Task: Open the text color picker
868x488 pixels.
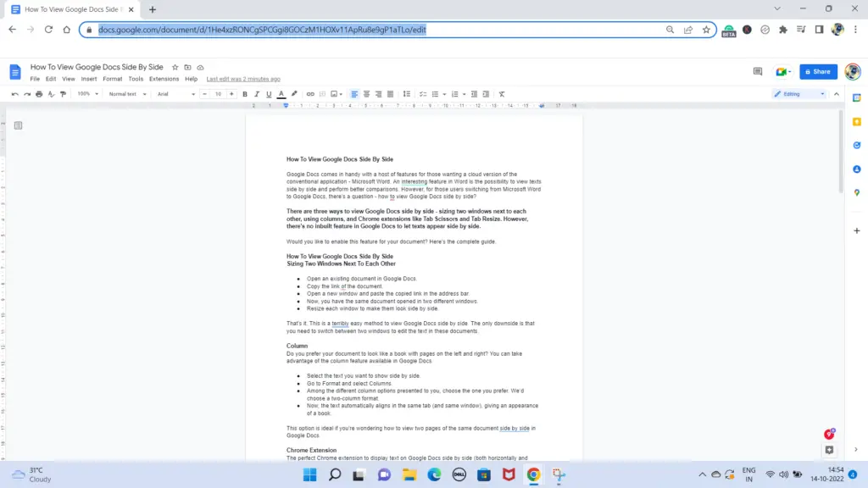Action: [x=281, y=94]
